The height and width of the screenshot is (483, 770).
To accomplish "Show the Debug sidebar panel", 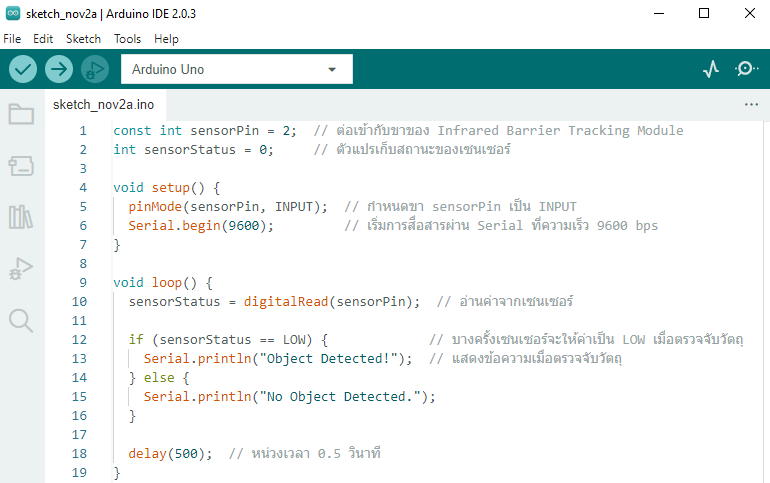I will coord(21,268).
